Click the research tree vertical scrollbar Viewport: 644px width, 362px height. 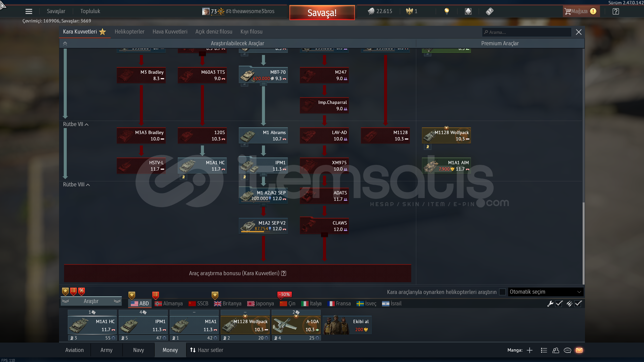tap(583, 243)
